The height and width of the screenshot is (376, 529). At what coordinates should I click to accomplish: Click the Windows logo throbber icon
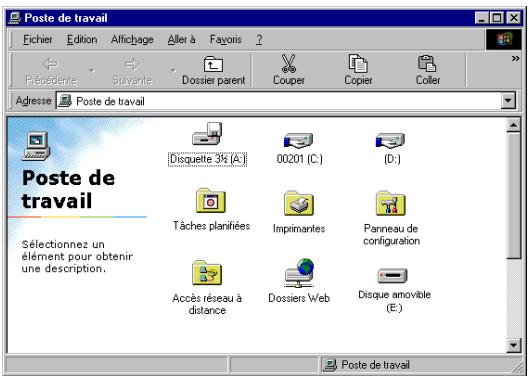[x=504, y=39]
